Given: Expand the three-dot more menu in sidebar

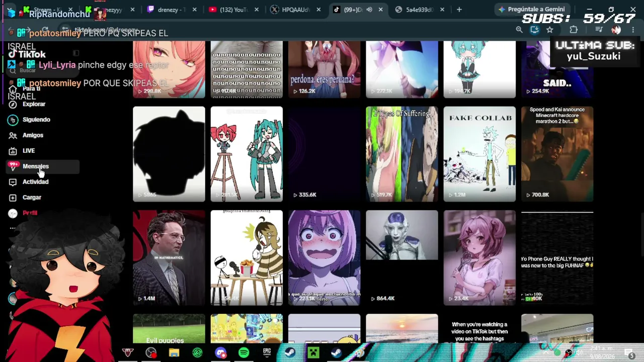Looking at the screenshot, I should tap(13, 228).
